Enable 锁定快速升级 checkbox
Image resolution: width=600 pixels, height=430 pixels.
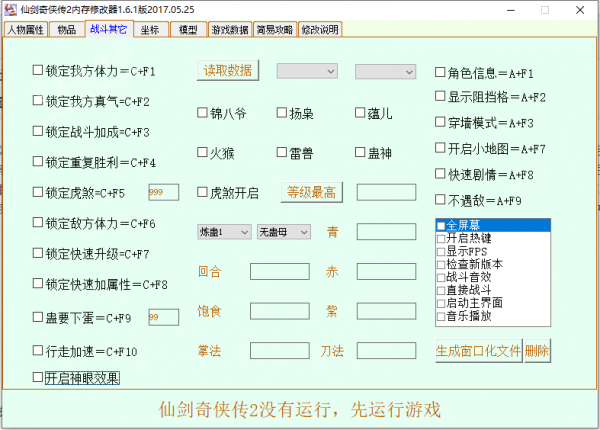pyautogui.click(x=38, y=253)
